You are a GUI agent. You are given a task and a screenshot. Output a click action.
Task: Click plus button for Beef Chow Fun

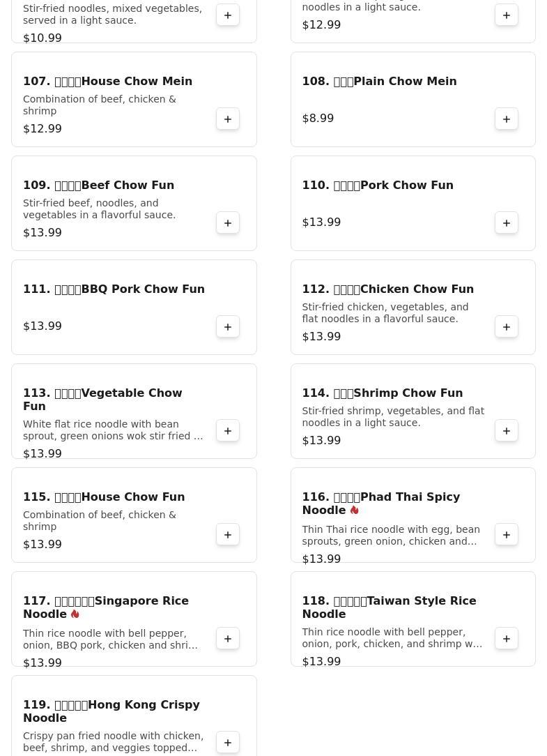pos(228,223)
